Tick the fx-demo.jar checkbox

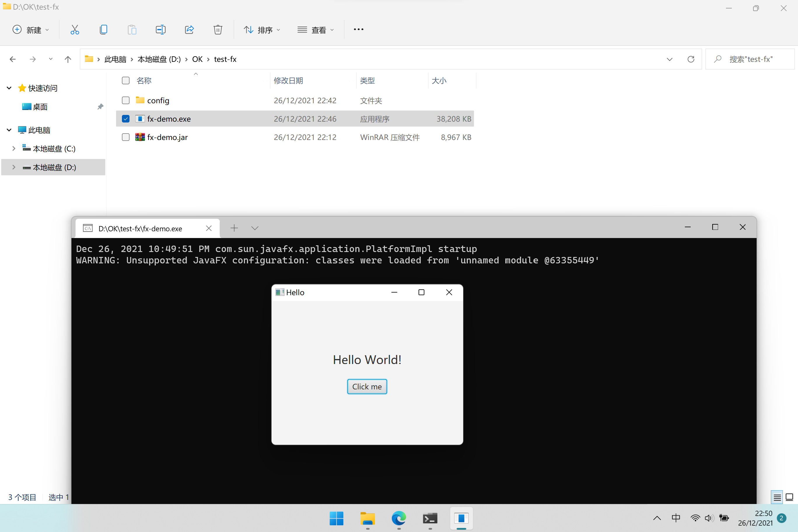point(125,137)
